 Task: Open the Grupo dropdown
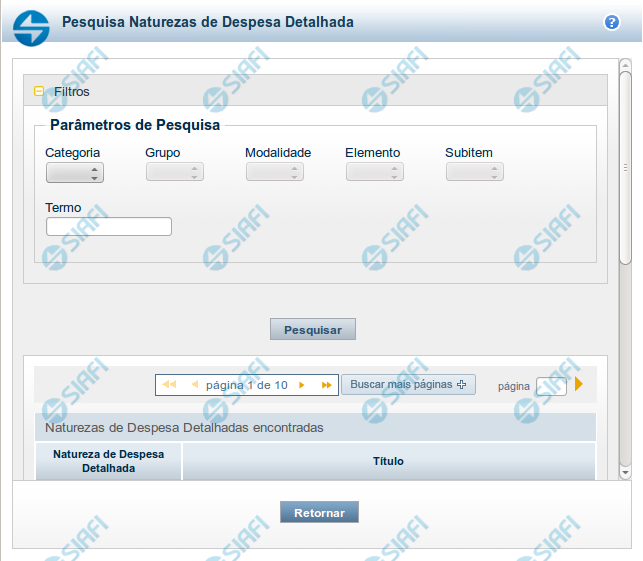click(x=175, y=172)
